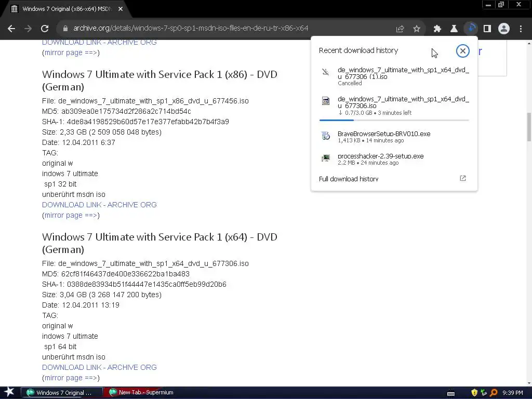Close the Recent download history popup
This screenshot has width=532, height=399.
[462, 51]
